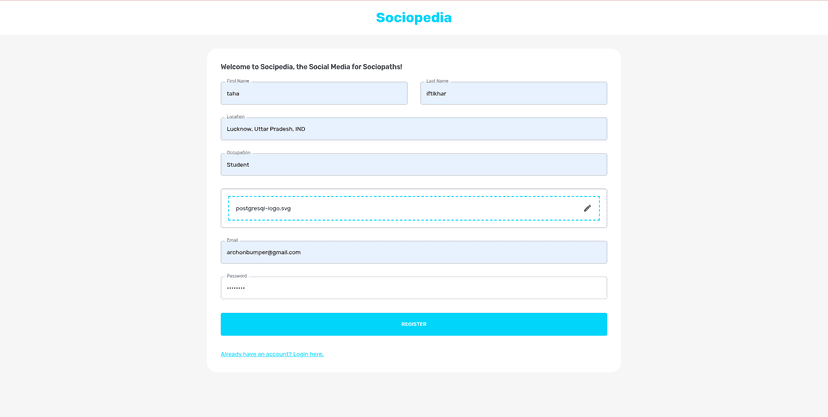828x417 pixels.
Task: Open the 'Already have an account? Login here' link
Action: coord(272,354)
